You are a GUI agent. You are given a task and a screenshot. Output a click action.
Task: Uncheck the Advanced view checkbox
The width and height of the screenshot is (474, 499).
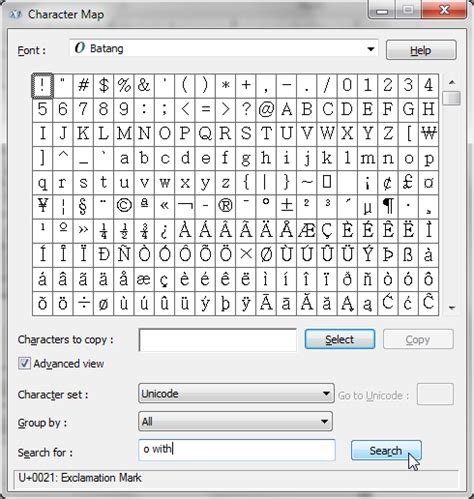pyautogui.click(x=24, y=363)
